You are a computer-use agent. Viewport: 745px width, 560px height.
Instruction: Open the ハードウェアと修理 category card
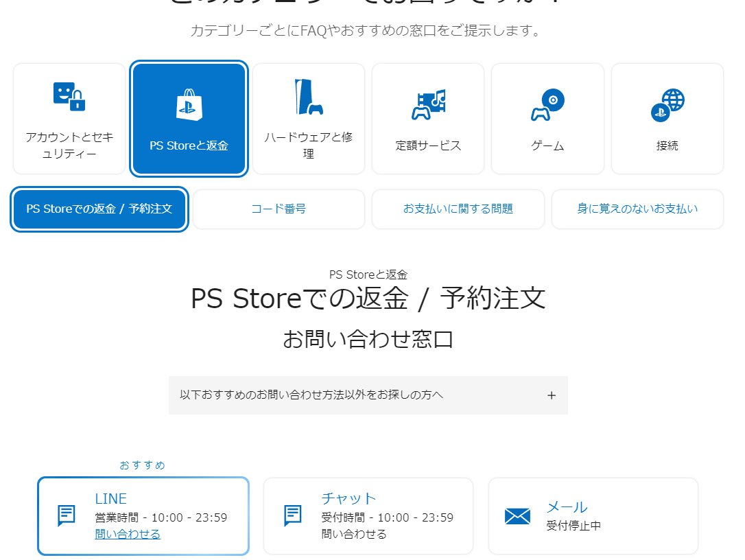(308, 119)
